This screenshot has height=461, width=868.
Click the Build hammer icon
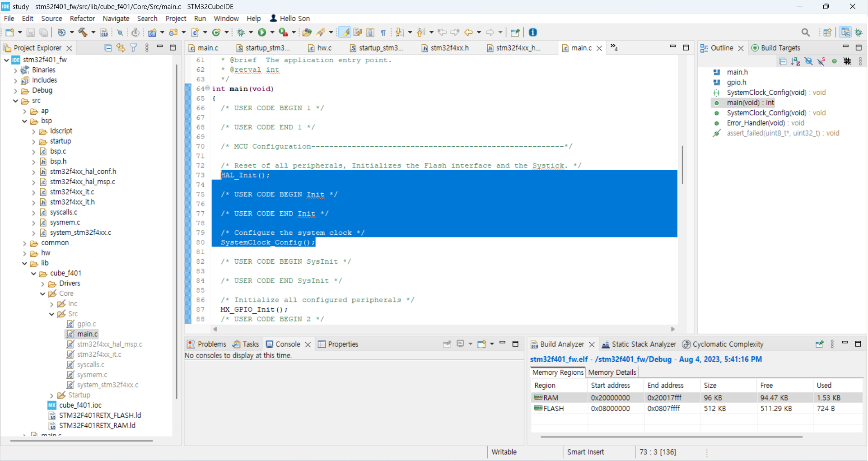(83, 33)
